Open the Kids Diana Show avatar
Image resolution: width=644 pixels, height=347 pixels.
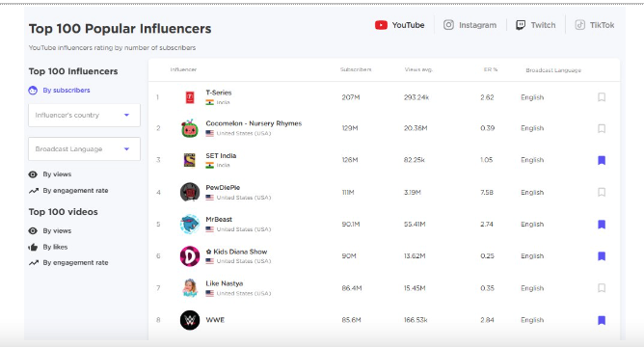tap(190, 256)
